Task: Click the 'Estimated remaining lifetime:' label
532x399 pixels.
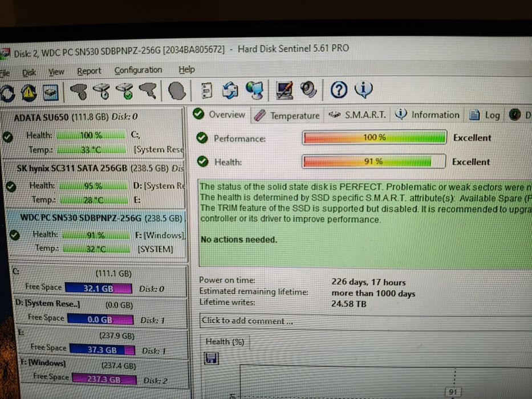Action: [x=254, y=291]
